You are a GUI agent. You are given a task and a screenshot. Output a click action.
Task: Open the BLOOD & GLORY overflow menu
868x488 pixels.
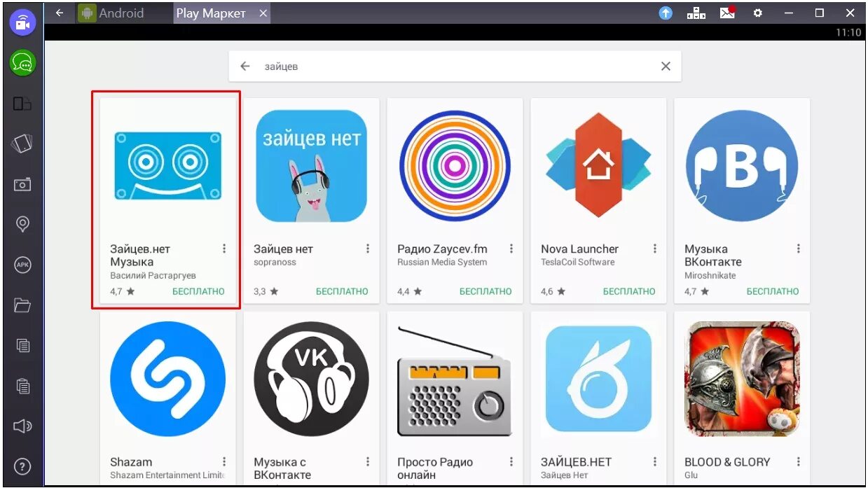coord(799,462)
